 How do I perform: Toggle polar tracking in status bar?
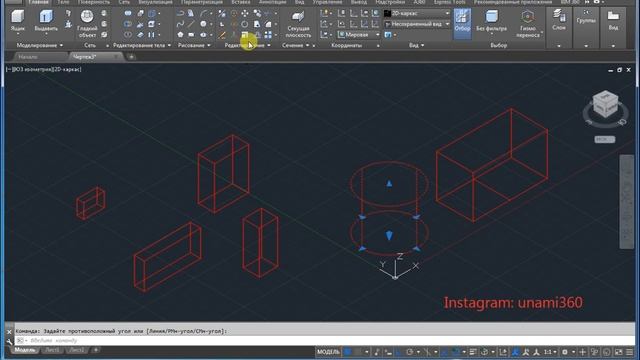click(409, 351)
